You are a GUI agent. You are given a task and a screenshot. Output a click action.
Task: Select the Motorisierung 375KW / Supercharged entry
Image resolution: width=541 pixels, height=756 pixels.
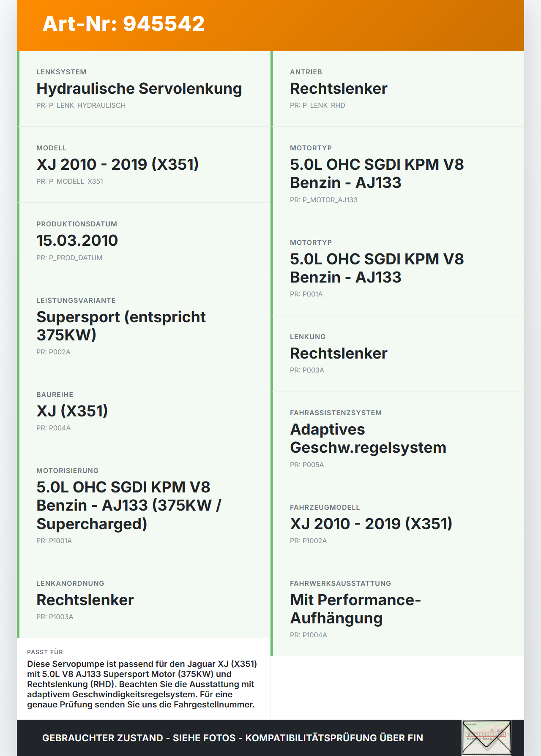coord(144,506)
